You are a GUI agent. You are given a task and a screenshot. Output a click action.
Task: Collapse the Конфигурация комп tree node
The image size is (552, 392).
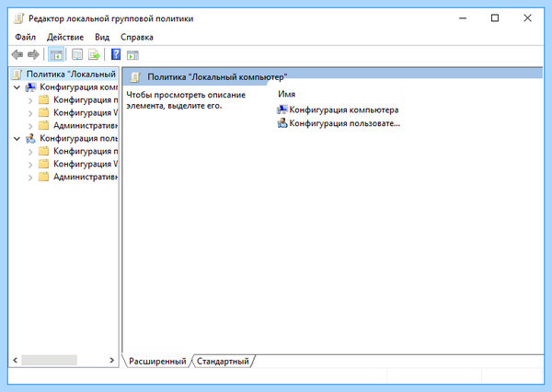click(17, 87)
